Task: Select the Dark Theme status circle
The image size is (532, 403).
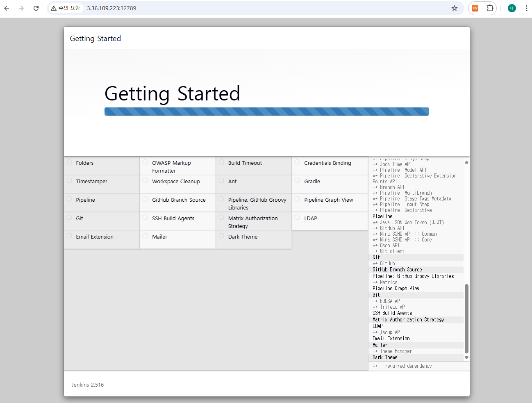Action: 221,236
